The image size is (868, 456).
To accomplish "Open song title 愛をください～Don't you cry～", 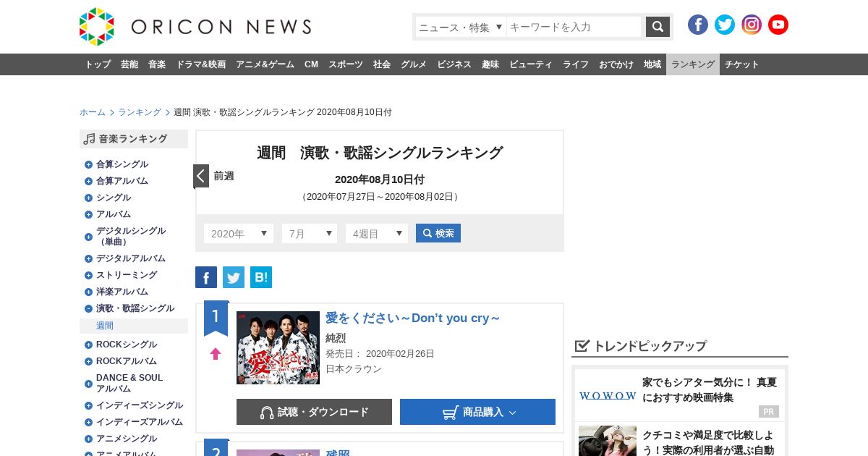I will (x=413, y=318).
